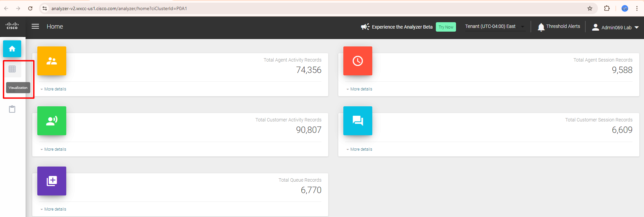Reload the page

click(30, 8)
